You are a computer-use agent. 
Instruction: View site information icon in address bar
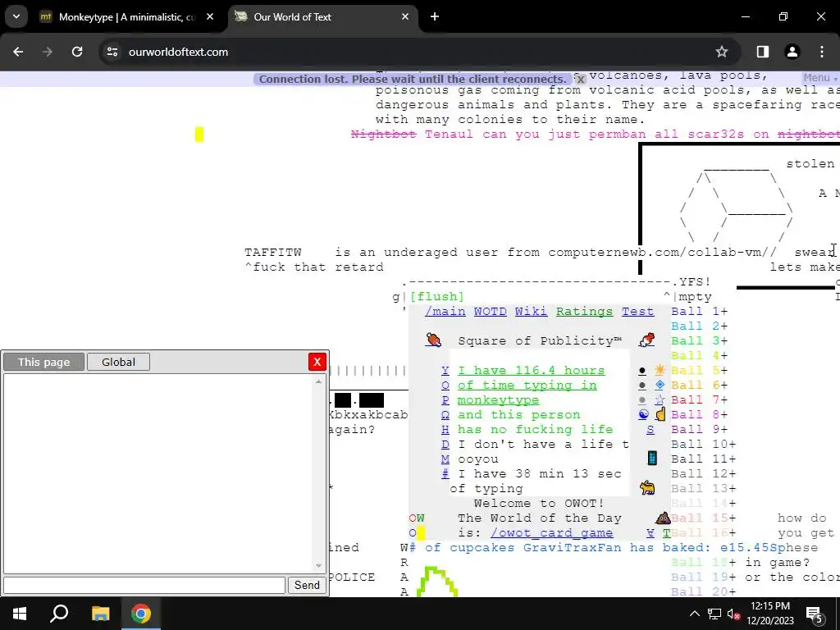click(x=112, y=52)
